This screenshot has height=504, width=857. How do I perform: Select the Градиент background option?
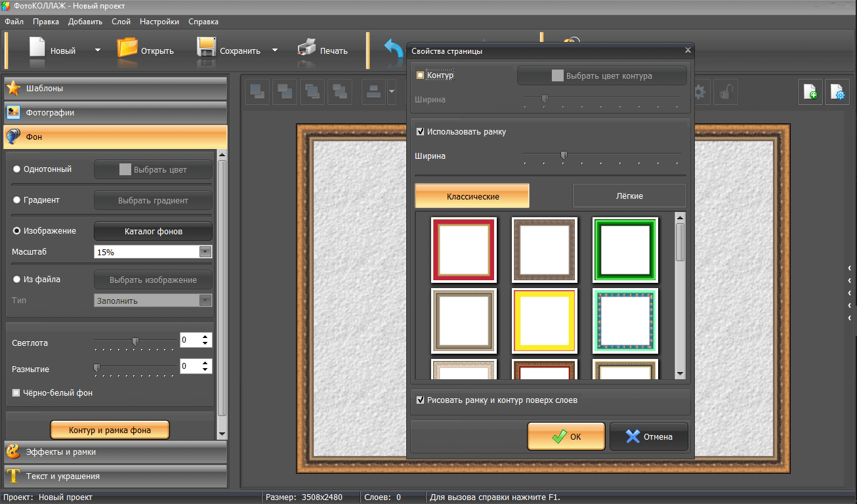coord(16,200)
